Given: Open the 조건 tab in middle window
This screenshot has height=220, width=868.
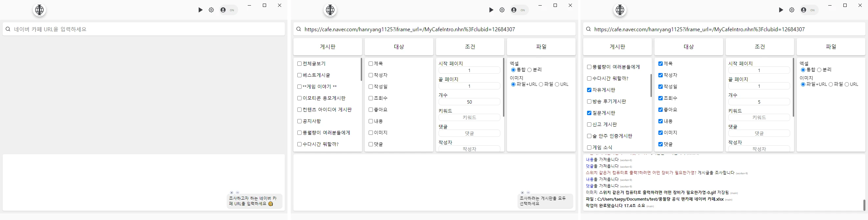Looking at the screenshot, I should pyautogui.click(x=470, y=47).
